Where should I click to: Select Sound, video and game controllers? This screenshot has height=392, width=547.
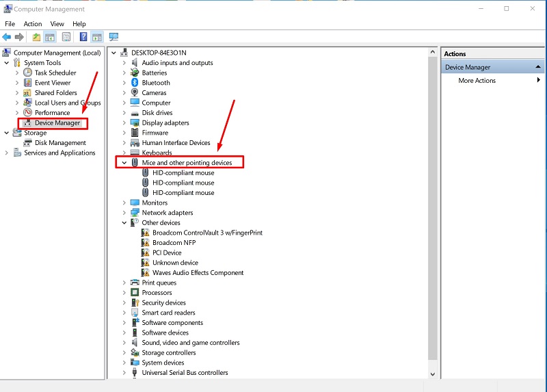pos(191,343)
